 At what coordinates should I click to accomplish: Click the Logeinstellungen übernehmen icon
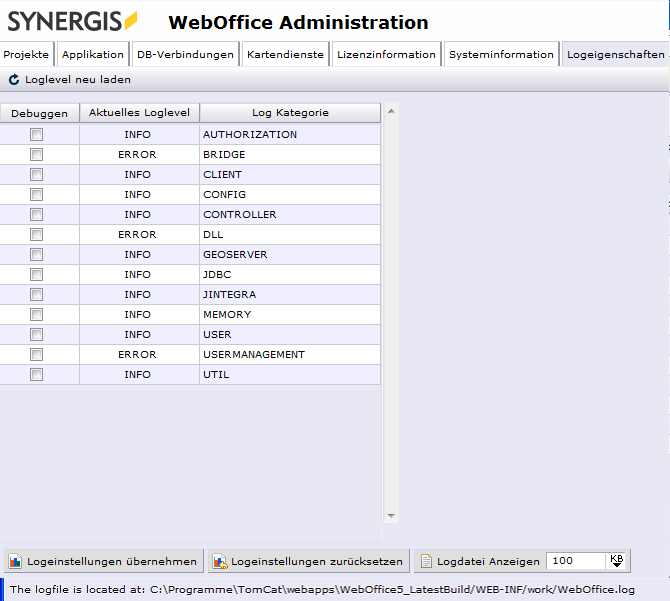coord(17,561)
